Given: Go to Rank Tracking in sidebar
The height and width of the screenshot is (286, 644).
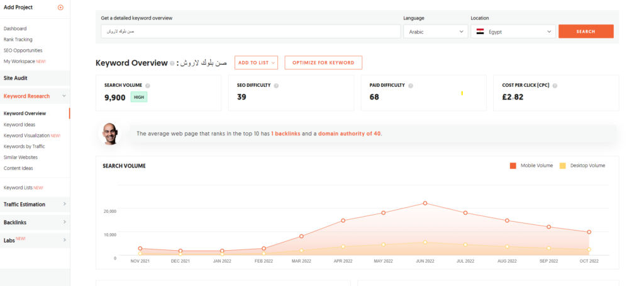Looking at the screenshot, I should click(18, 40).
